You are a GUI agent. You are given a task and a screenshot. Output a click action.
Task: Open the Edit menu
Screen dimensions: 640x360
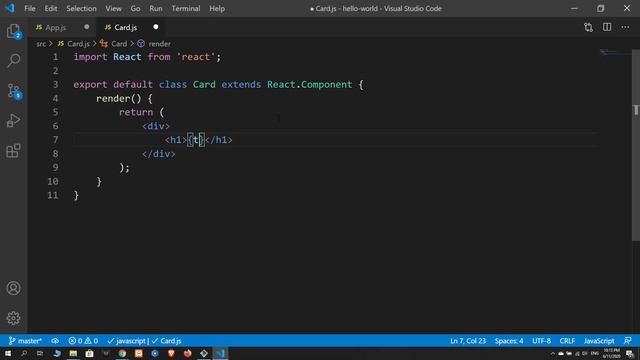click(51, 8)
